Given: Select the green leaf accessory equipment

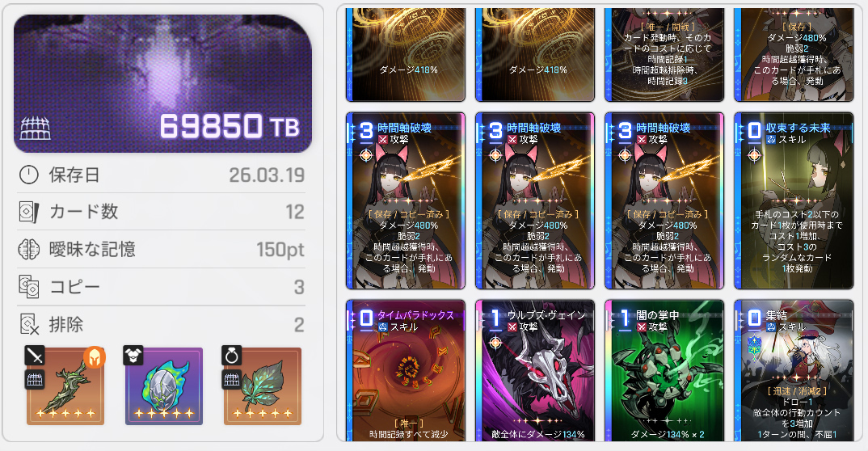Looking at the screenshot, I should (263, 386).
